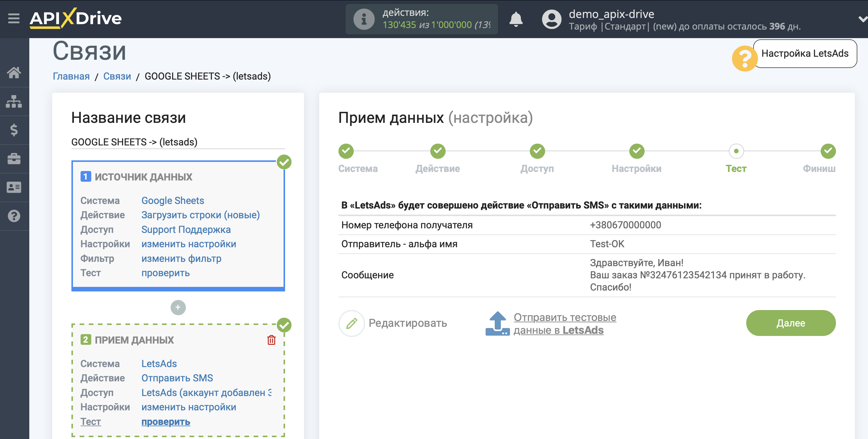The height and width of the screenshot is (439, 868).
Task: Go to Действие step
Action: (438, 151)
